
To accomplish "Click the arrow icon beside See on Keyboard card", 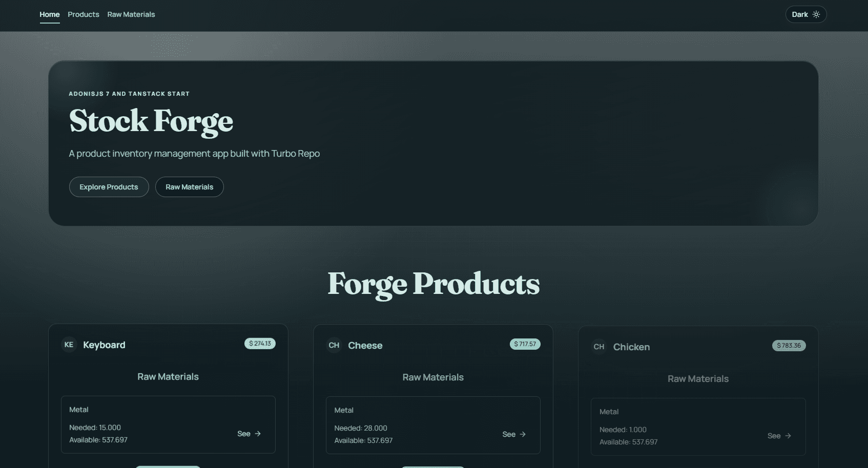I will coord(258,433).
